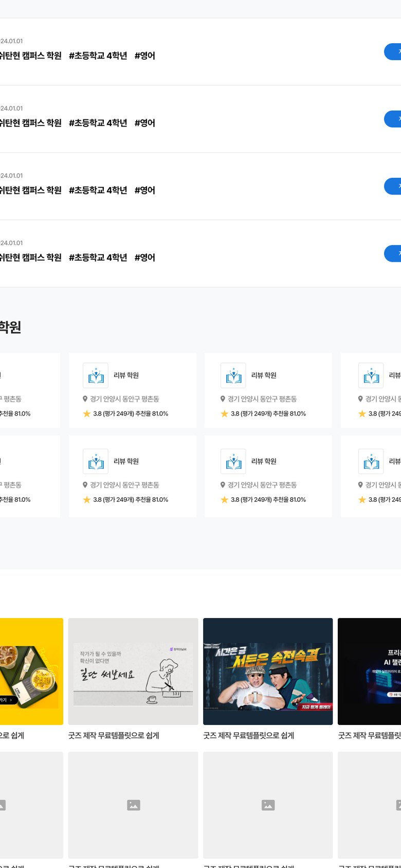Click '#영어' hashtag in fourth list row

click(145, 258)
